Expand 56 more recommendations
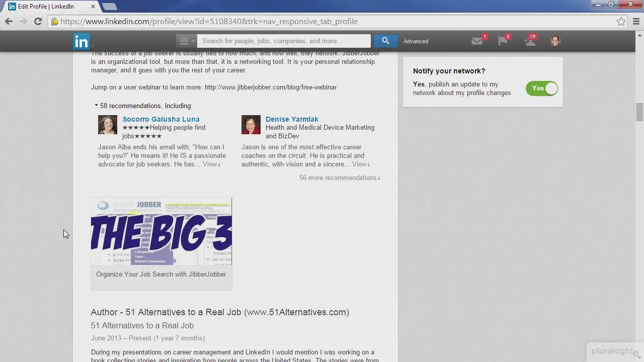This screenshot has height=362, width=644. point(340,177)
